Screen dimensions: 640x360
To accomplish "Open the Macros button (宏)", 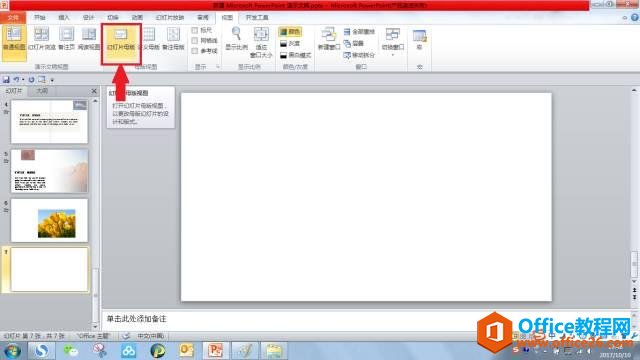I will pos(419,40).
